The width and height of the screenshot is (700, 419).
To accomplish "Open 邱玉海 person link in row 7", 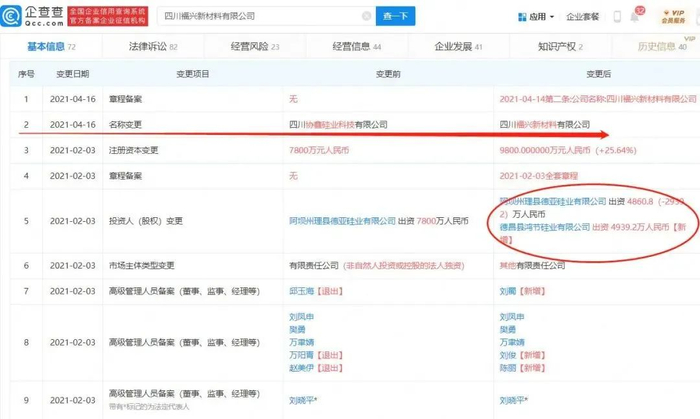I will (x=302, y=291).
